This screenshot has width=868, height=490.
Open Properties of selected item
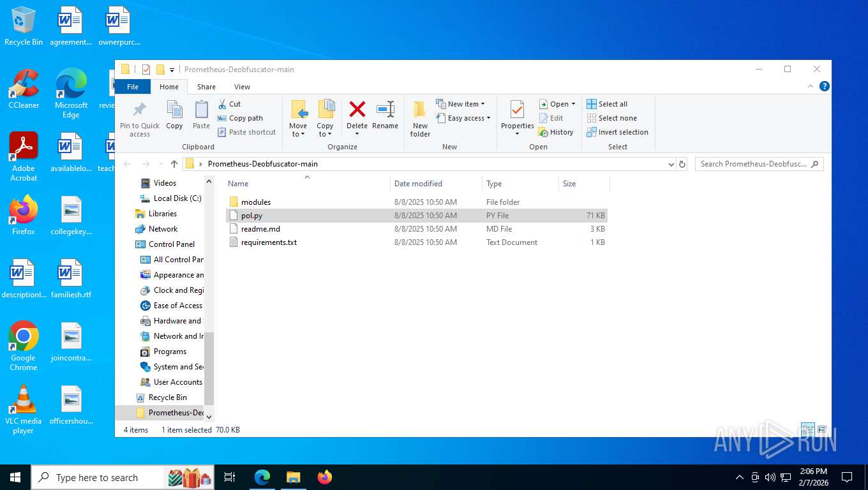click(517, 119)
